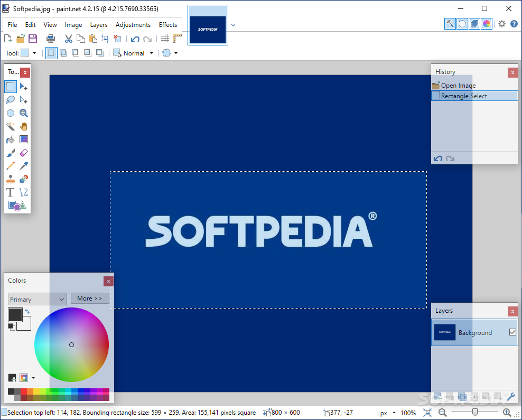This screenshot has height=420, width=522.
Task: Toggle the rulers icon
Action: click(x=177, y=39)
